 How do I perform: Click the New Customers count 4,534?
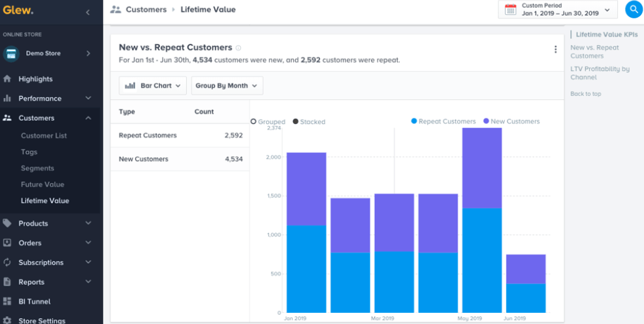(x=234, y=159)
